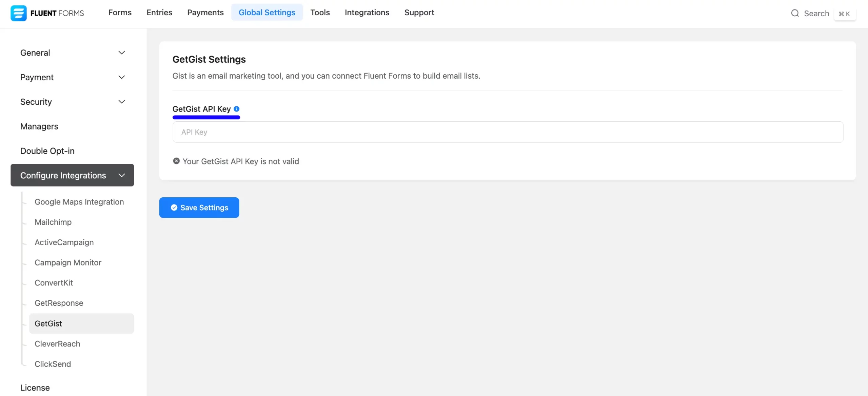Click the Security sidebar label
This screenshot has height=396, width=868.
point(36,102)
